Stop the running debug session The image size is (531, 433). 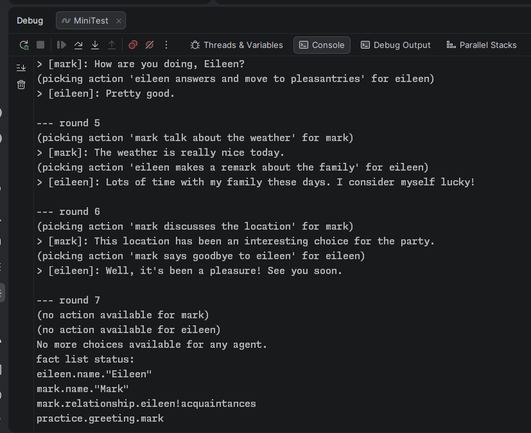point(40,45)
